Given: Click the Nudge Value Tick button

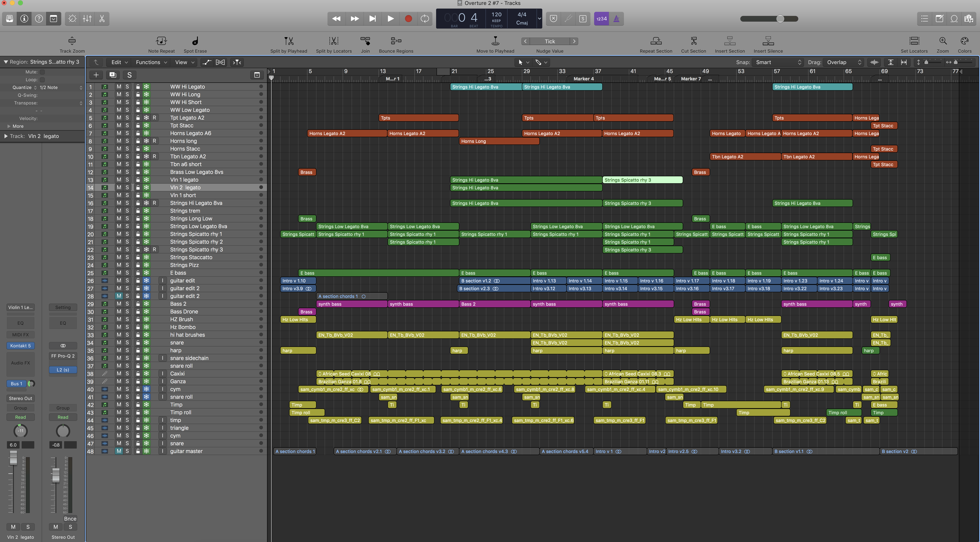Looking at the screenshot, I should [550, 41].
